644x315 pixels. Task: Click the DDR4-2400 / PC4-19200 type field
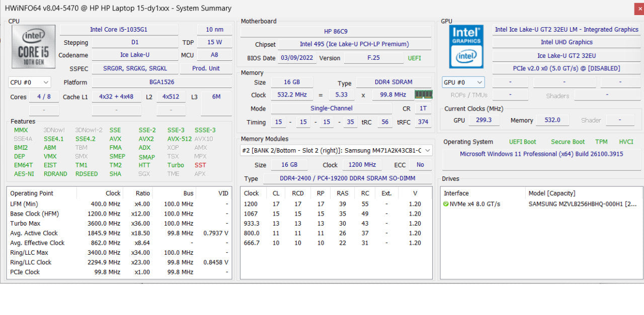pyautogui.click(x=347, y=178)
